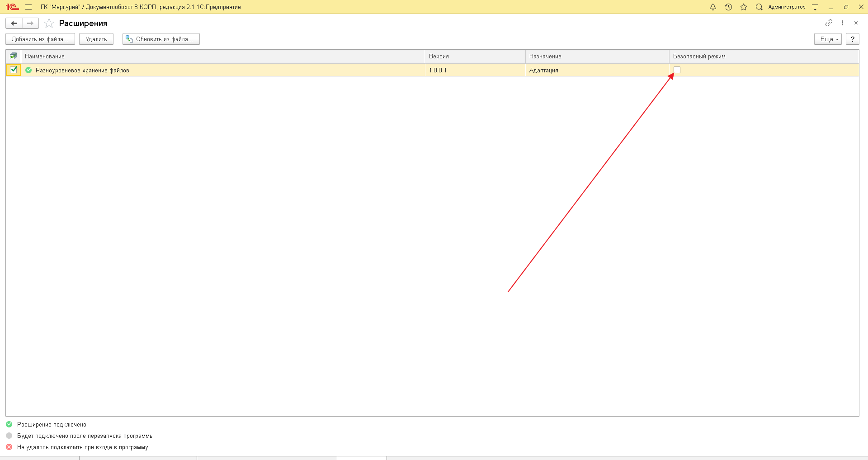Get link to this form
The image size is (868, 460).
point(829,23)
